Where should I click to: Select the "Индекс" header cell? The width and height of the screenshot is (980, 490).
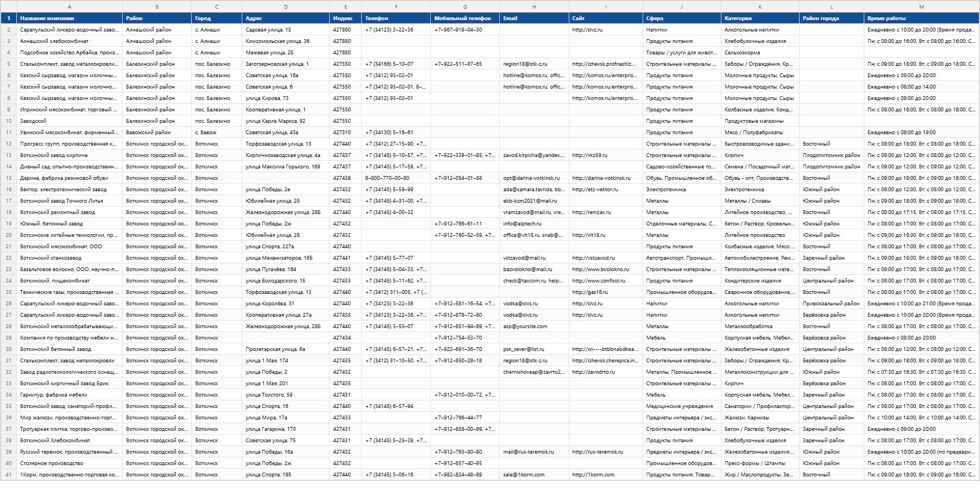coord(345,18)
